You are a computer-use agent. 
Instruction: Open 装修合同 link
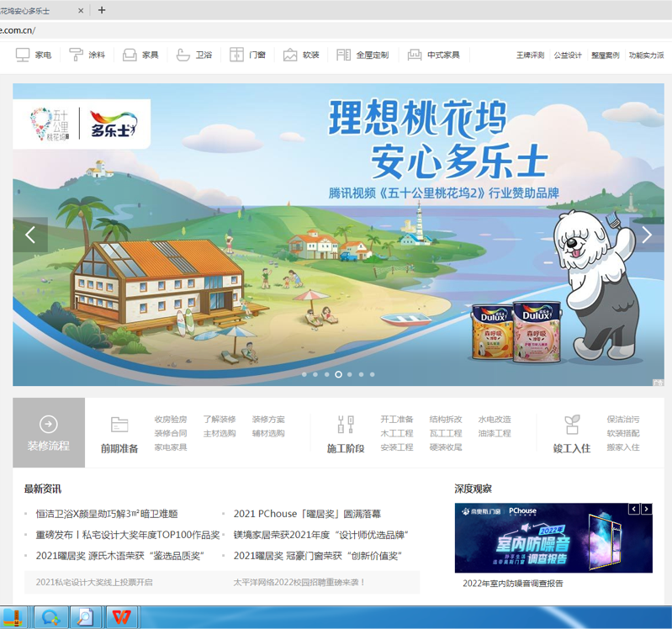171,433
